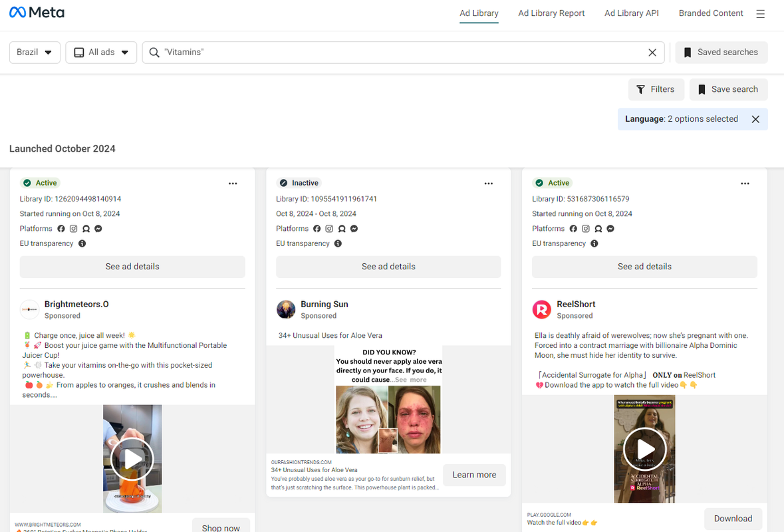The height and width of the screenshot is (532, 784).
Task: Click the Launched October 2024 heading
Action: 63,149
